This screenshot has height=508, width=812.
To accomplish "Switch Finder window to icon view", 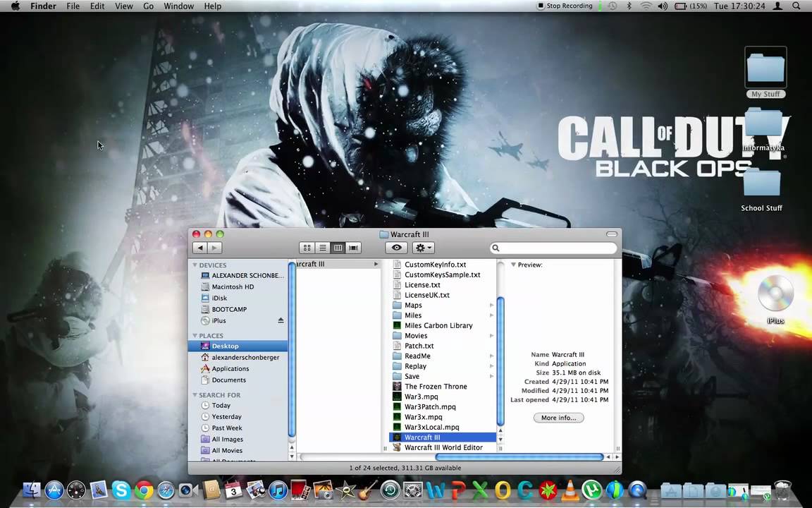I will point(307,248).
